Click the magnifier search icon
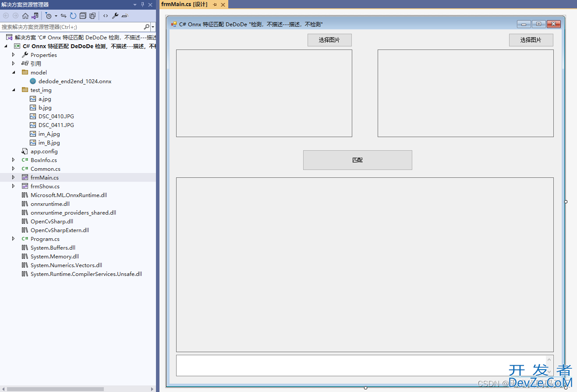 147,27
